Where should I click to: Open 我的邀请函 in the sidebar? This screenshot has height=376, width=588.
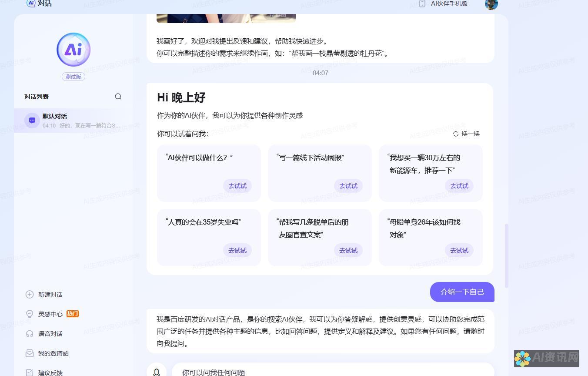[x=53, y=353]
